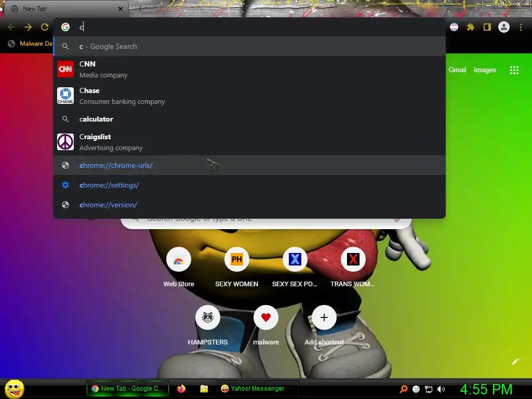Open Images link
This screenshot has width=532, height=399.
point(485,70)
